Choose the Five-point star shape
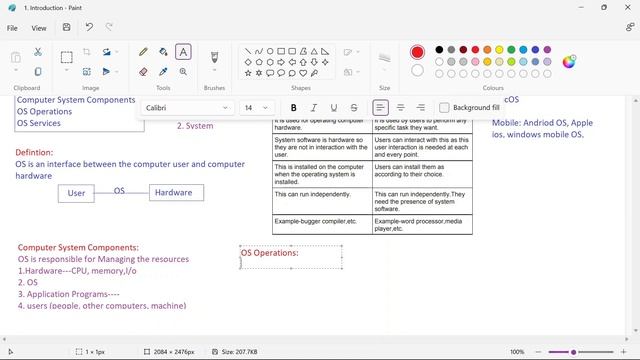 (248, 73)
